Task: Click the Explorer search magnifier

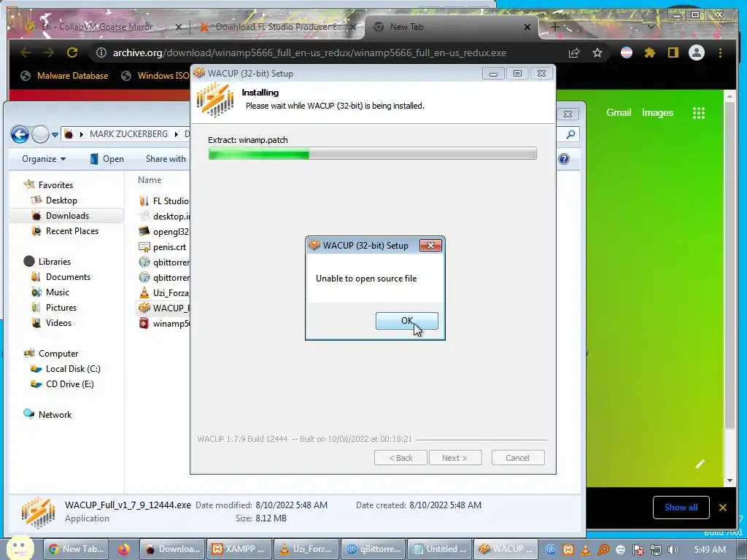Action: tap(570, 134)
